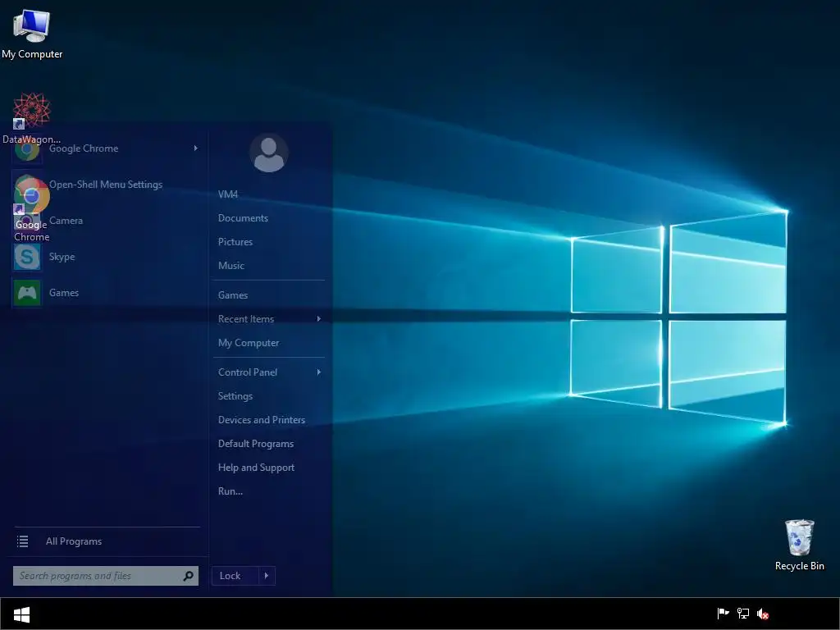Click the muted speaker tray icon

click(763, 614)
